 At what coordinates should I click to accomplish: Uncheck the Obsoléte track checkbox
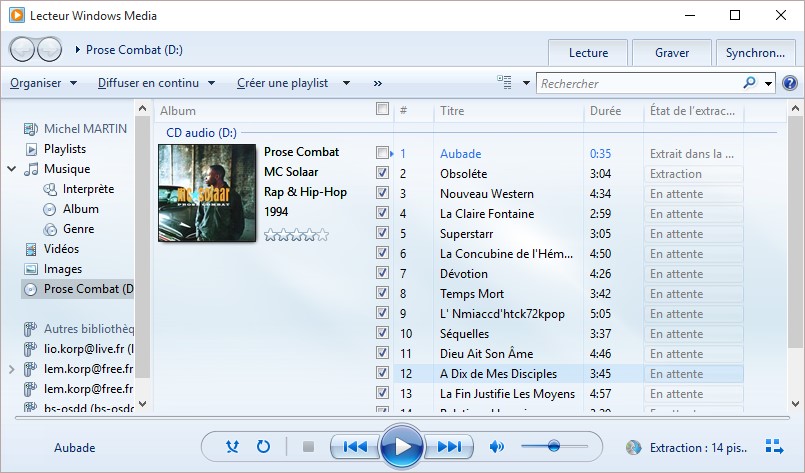(x=382, y=173)
